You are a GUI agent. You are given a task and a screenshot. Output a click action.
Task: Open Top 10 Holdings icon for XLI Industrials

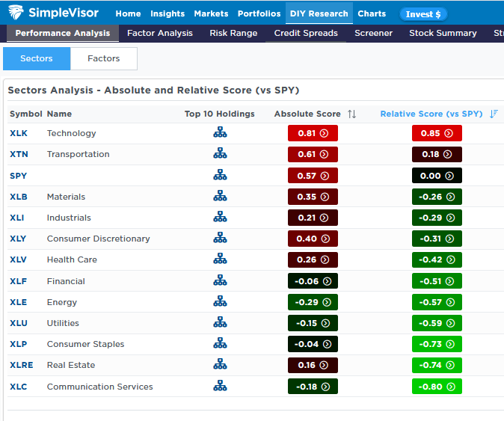click(x=220, y=217)
